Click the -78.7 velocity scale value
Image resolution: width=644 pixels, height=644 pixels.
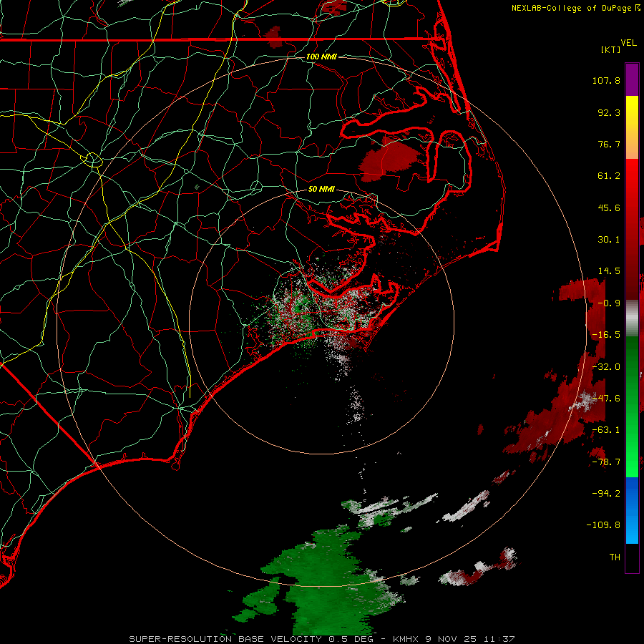pyautogui.click(x=606, y=462)
